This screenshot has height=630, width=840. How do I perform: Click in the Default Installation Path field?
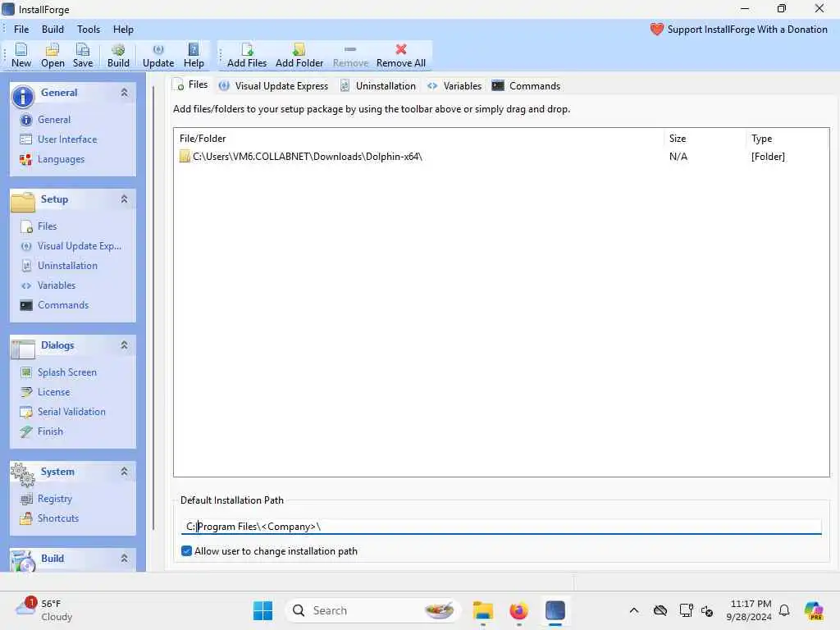(501, 527)
